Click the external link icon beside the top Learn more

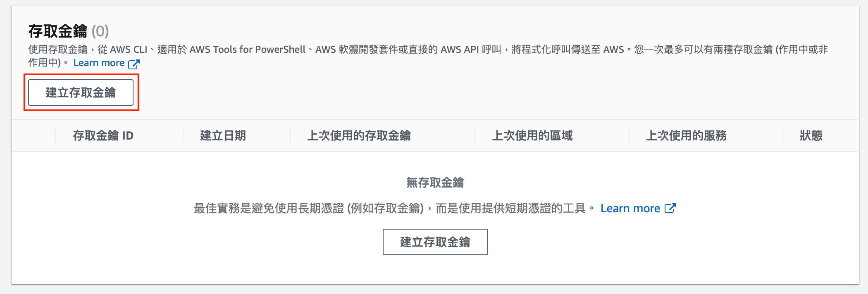click(x=134, y=64)
